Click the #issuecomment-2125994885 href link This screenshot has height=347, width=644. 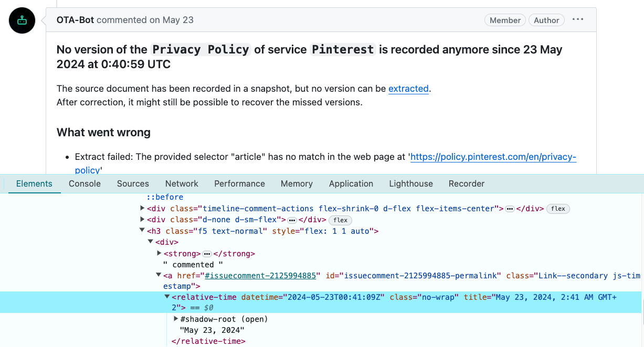[260, 276]
